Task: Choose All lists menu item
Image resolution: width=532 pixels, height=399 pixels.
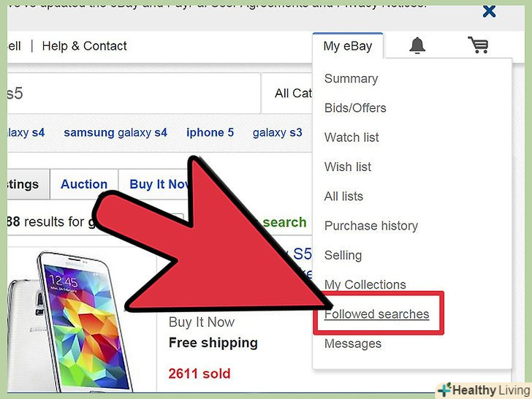Action: coord(343,196)
